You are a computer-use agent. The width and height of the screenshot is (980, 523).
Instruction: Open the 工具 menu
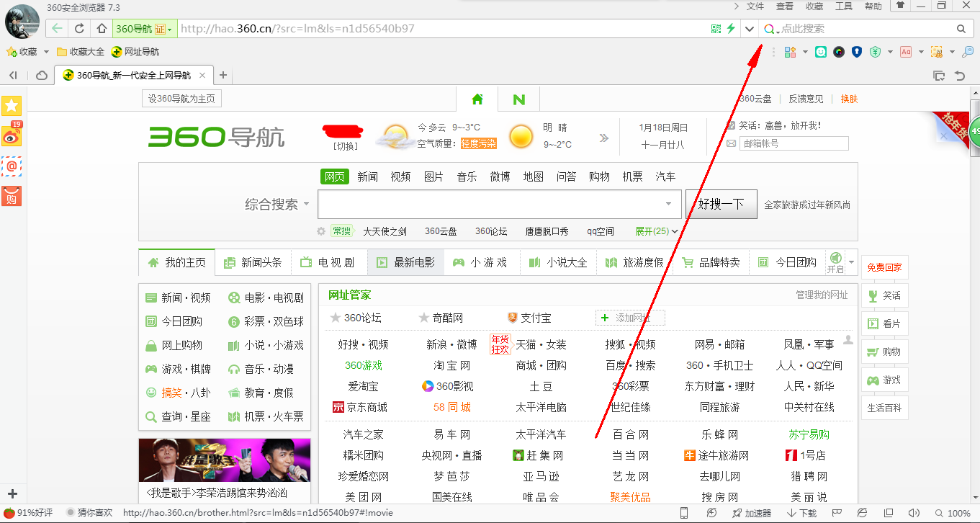click(843, 6)
